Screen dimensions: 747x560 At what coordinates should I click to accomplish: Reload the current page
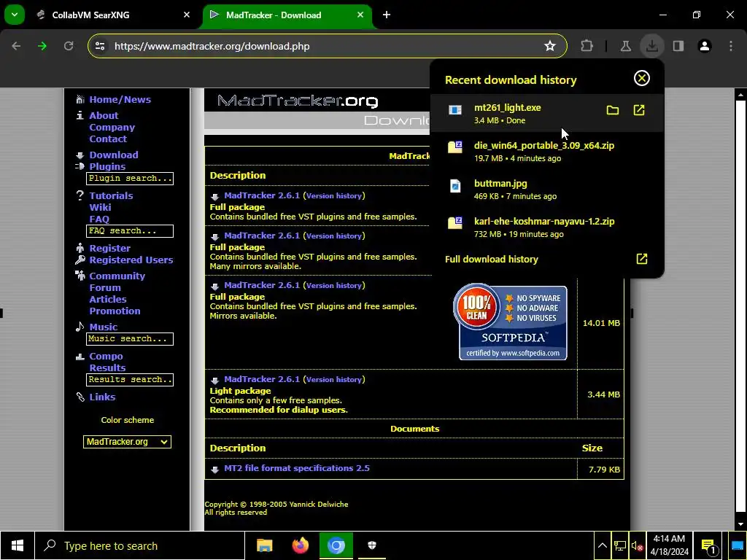69,46
